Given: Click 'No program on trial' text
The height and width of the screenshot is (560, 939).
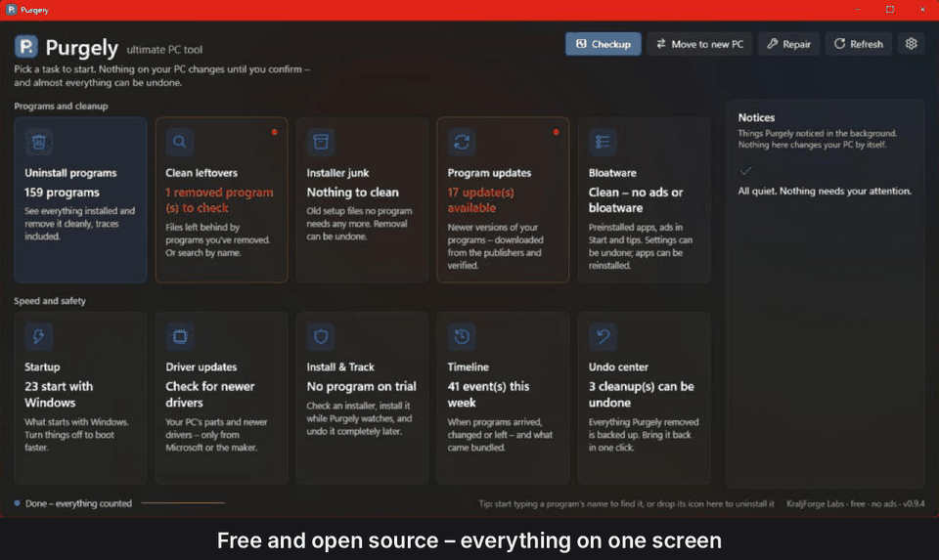Looking at the screenshot, I should click(x=361, y=386).
